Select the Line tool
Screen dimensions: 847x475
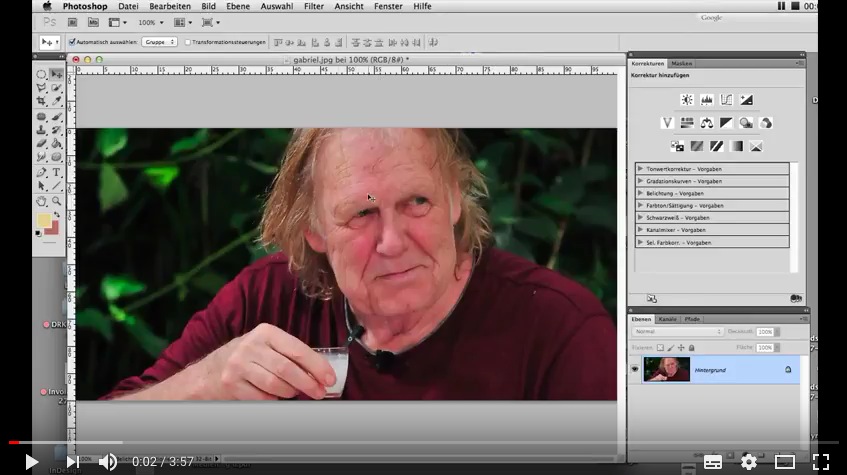coord(57,186)
